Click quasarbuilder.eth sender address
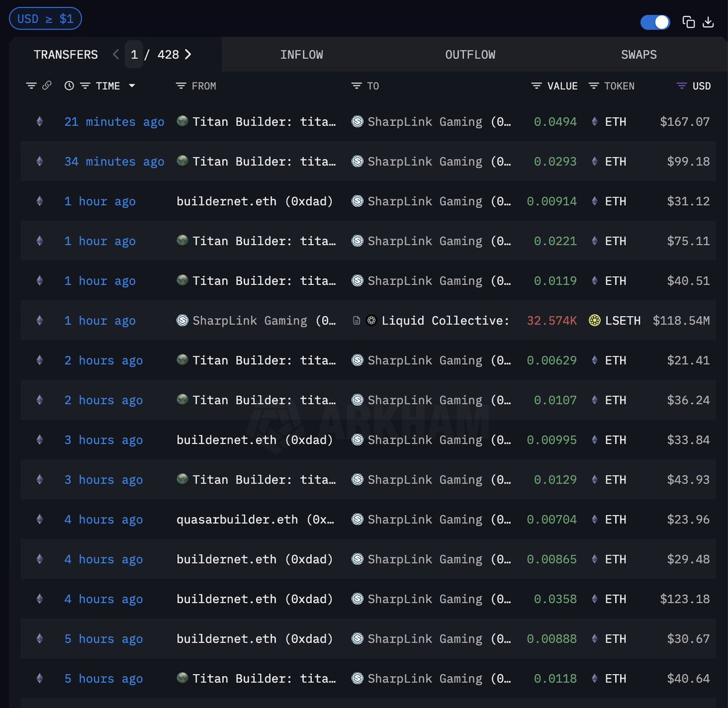Image resolution: width=728 pixels, height=708 pixels. pyautogui.click(x=255, y=519)
